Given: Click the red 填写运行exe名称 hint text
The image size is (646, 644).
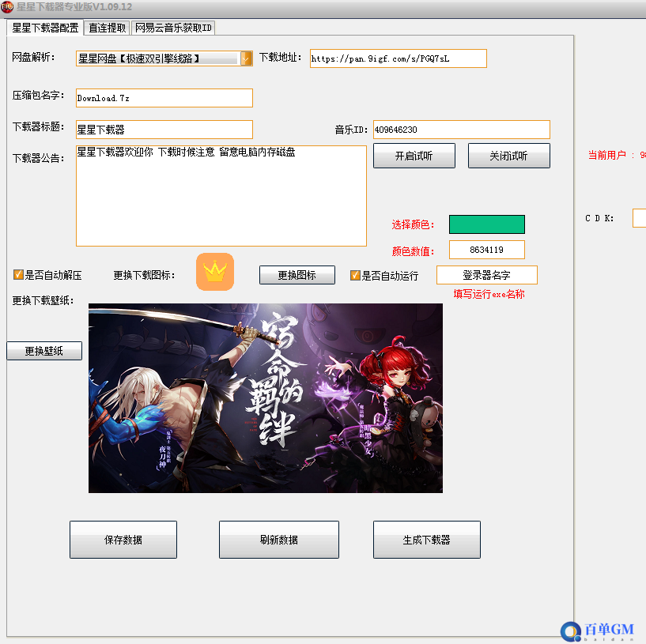Looking at the screenshot, I should point(489,294).
